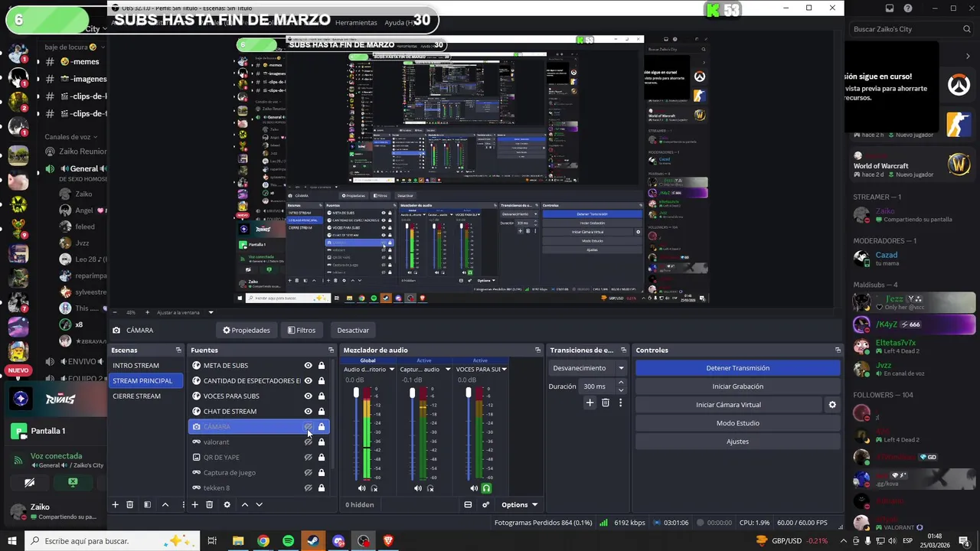
Task: Open preview zoom scale dropdown arrow
Action: click(211, 312)
